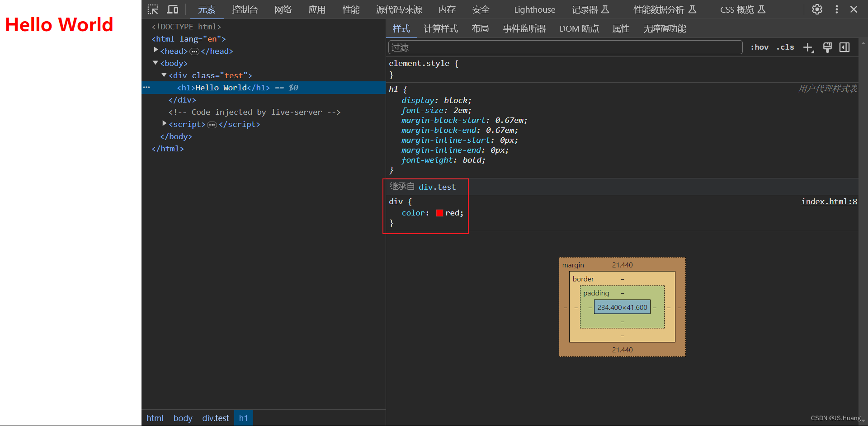The height and width of the screenshot is (426, 868).
Task: Select the 元素 tab
Action: pos(207,9)
